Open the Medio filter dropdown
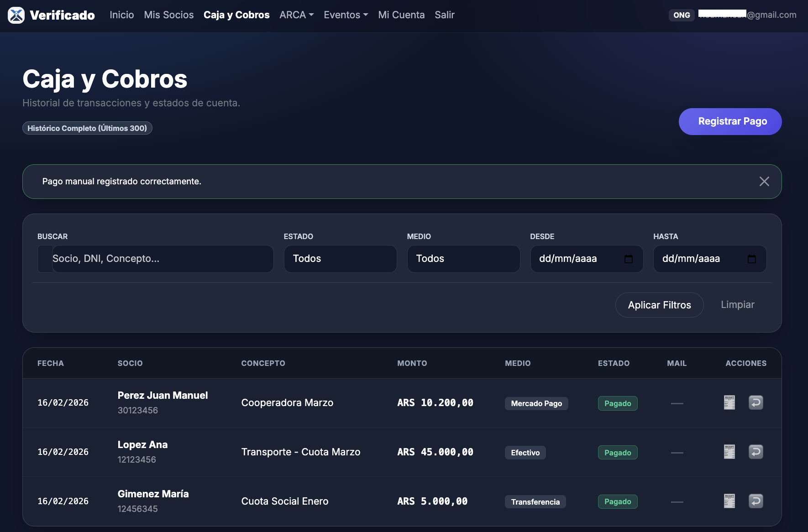This screenshot has height=532, width=808. pyautogui.click(x=463, y=259)
